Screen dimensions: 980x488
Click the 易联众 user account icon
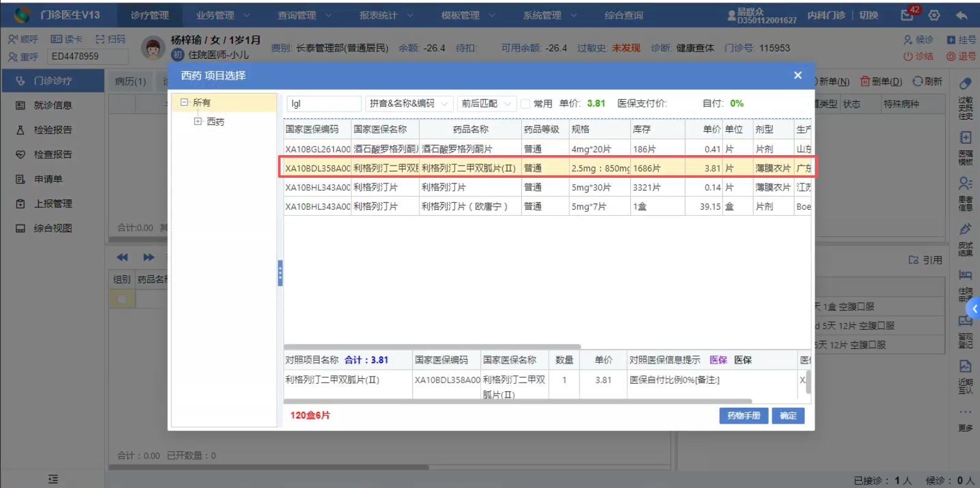coord(731,15)
